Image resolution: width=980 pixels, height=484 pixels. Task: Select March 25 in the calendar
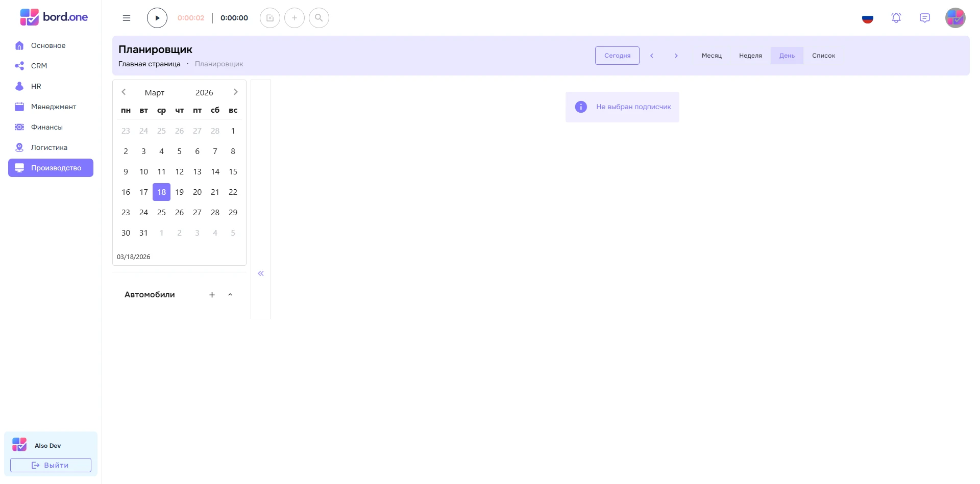coord(161,212)
